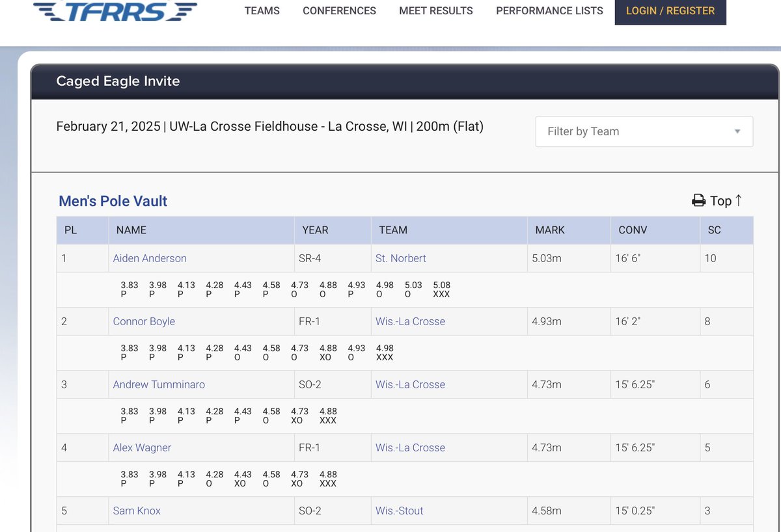Click the 4.98 XXX attempt in Boyle's series
Image resolution: width=781 pixels, height=532 pixels.
coord(385,352)
